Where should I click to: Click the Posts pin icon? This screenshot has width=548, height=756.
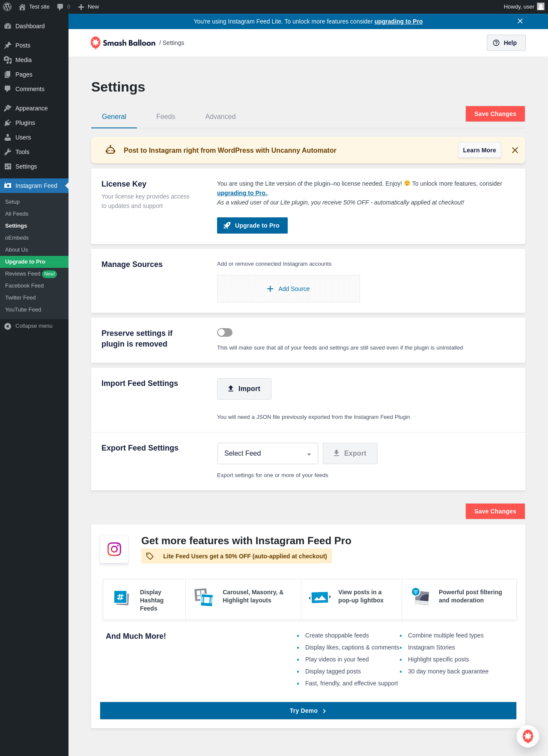8,45
